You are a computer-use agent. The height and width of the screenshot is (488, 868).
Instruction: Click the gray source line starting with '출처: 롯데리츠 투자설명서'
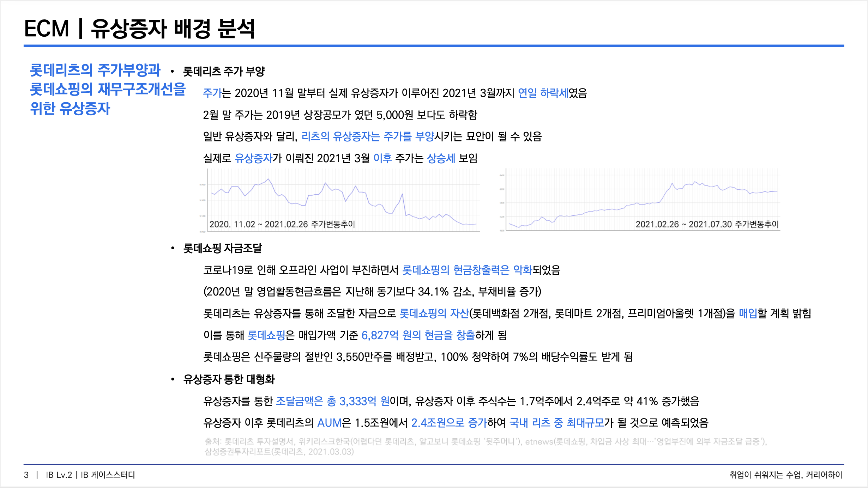click(x=486, y=442)
